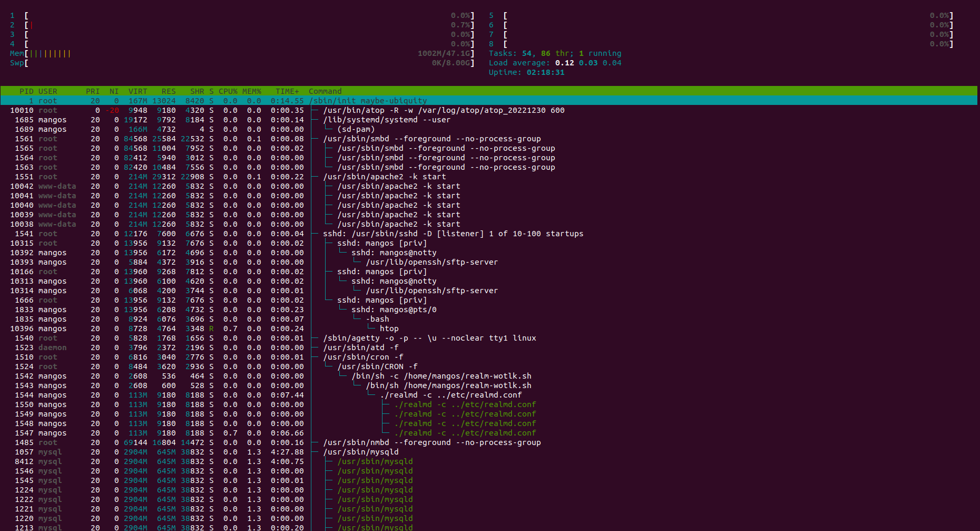Select the (sd-pam) process row
The width and height of the screenshot is (980, 531).
point(489,129)
